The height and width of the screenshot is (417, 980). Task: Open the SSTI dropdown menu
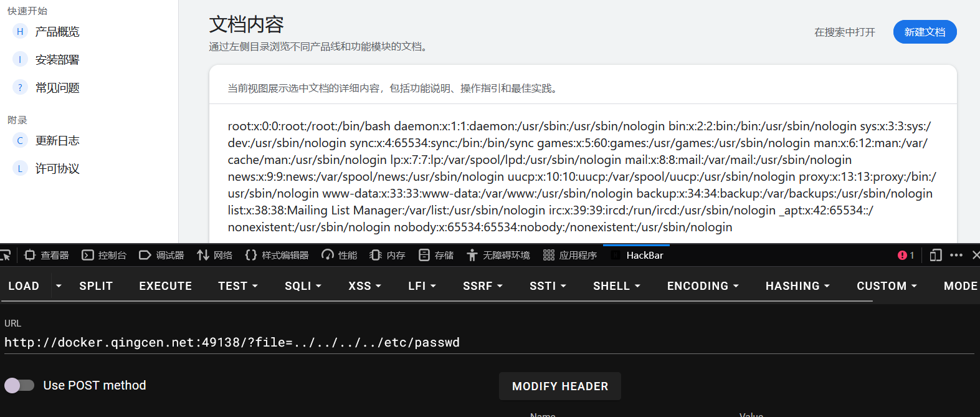[548, 286]
